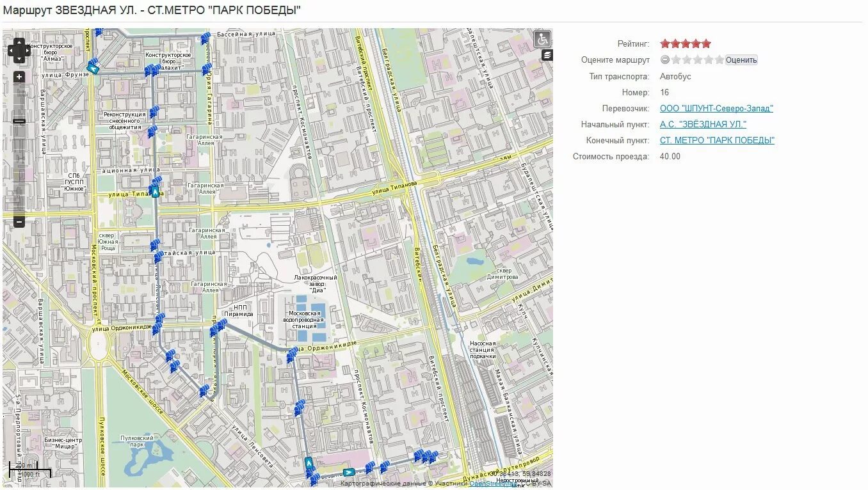Zoom out with the map minus button
This screenshot has height=490, width=868.
(19, 222)
